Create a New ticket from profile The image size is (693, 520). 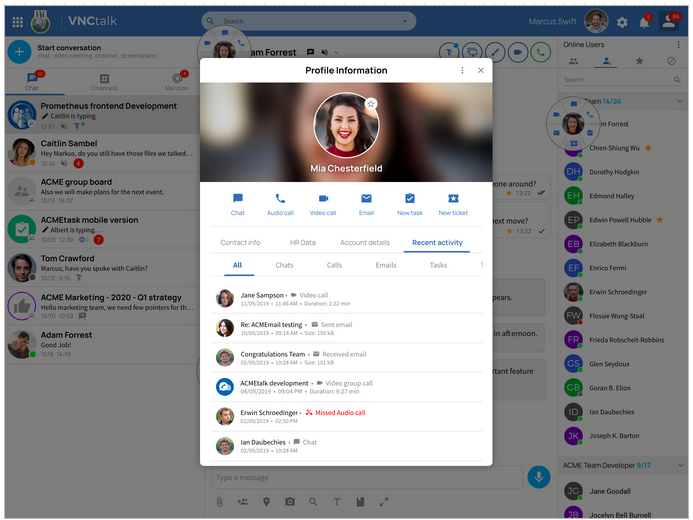[453, 204]
